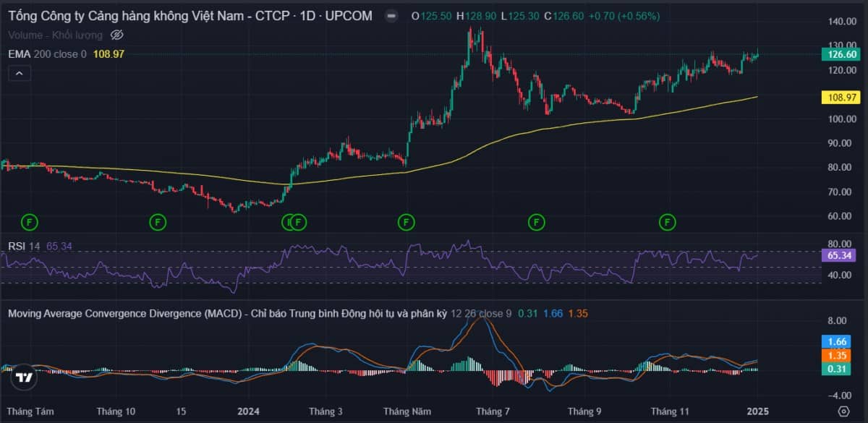Screen dimensions: 868x423
Task: Click the 140.00 price axis label
Action: [842, 22]
